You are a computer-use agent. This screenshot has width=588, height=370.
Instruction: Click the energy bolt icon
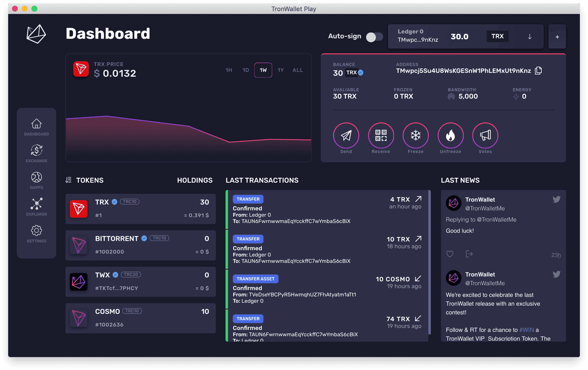[x=516, y=97]
